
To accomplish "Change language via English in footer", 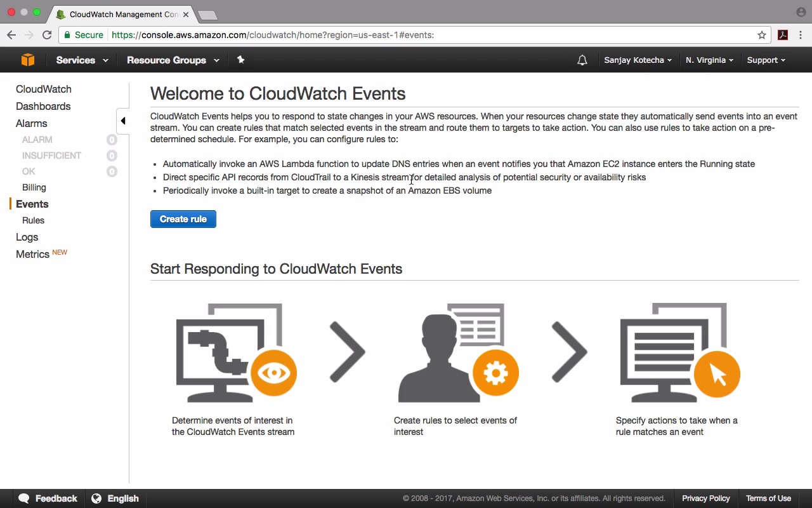I will 123,498.
